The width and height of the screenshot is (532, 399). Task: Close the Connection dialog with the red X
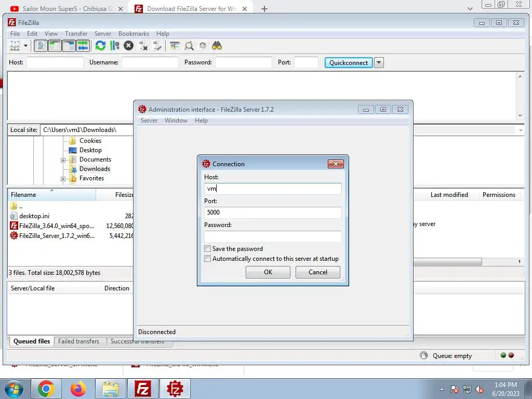pyautogui.click(x=336, y=164)
